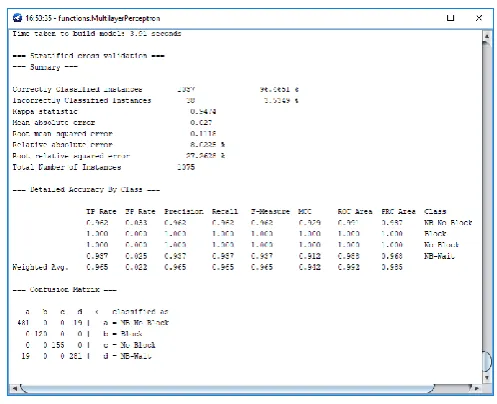Click the horizontal scrollbar thumb
This screenshot has width=497, height=404.
pos(227,388)
